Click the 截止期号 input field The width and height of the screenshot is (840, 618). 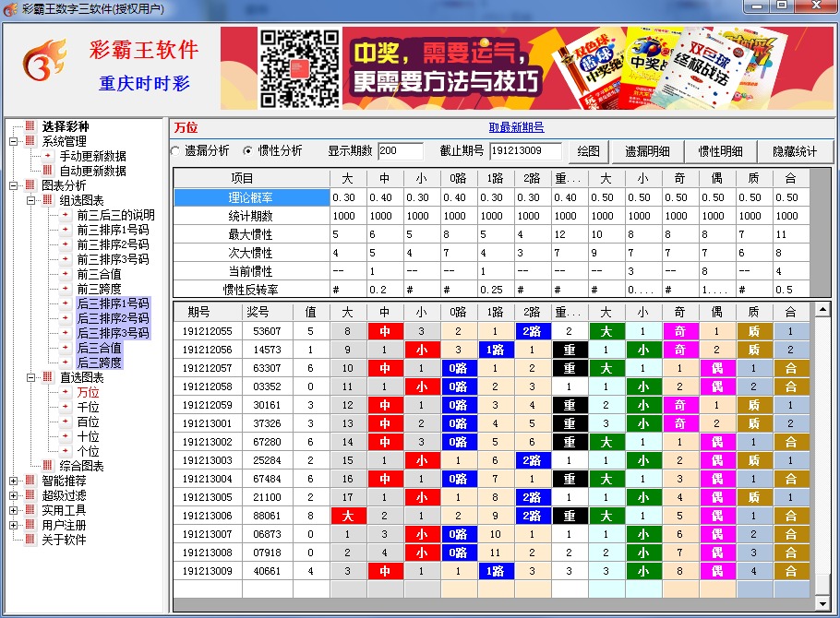526,151
